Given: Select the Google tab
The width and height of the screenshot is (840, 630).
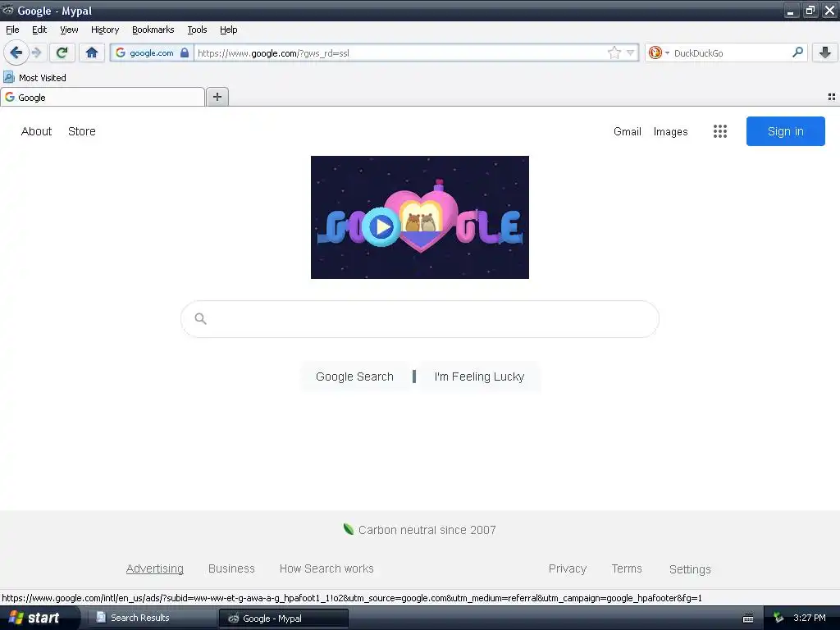Looking at the screenshot, I should (103, 97).
